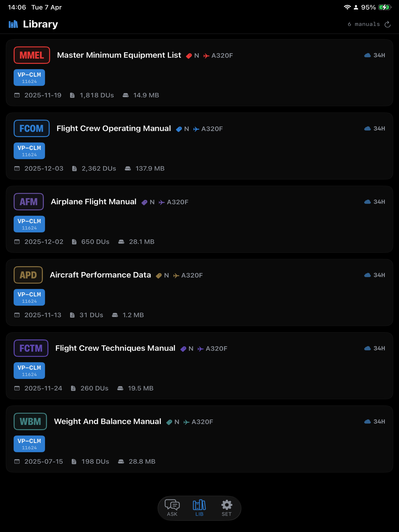Image resolution: width=399 pixels, height=532 pixels.
Task: Open the SET settings gear
Action: tap(226, 508)
